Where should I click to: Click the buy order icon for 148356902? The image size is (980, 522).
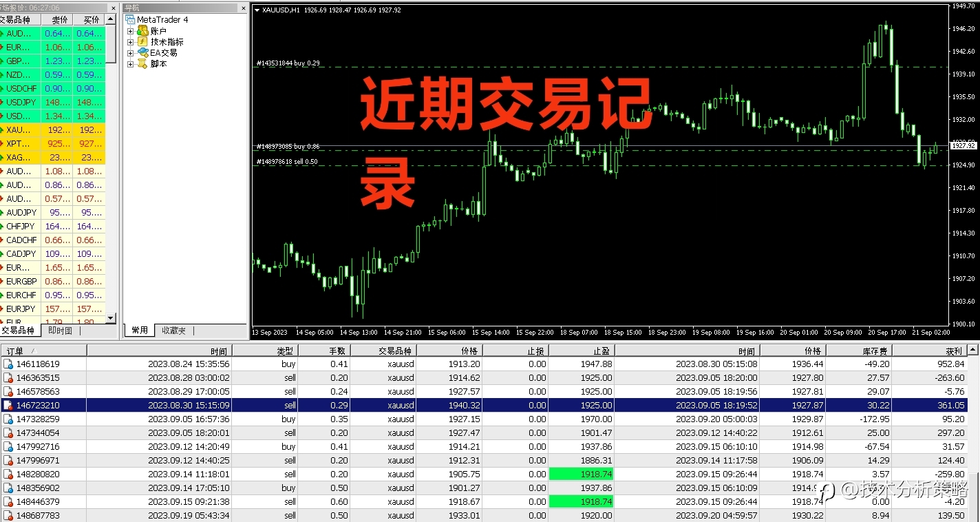[8, 488]
